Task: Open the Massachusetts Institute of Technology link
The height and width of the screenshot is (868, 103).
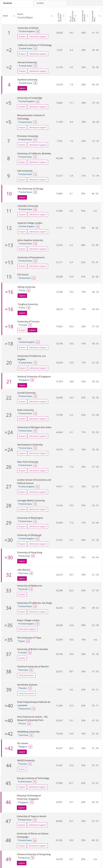Action: pyautogui.click(x=31, y=117)
